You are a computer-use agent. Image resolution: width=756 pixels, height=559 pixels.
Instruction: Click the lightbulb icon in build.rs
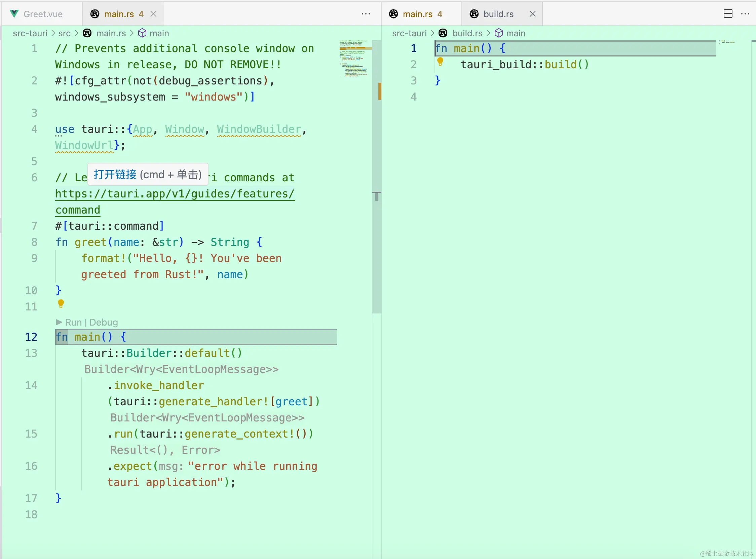click(x=440, y=62)
